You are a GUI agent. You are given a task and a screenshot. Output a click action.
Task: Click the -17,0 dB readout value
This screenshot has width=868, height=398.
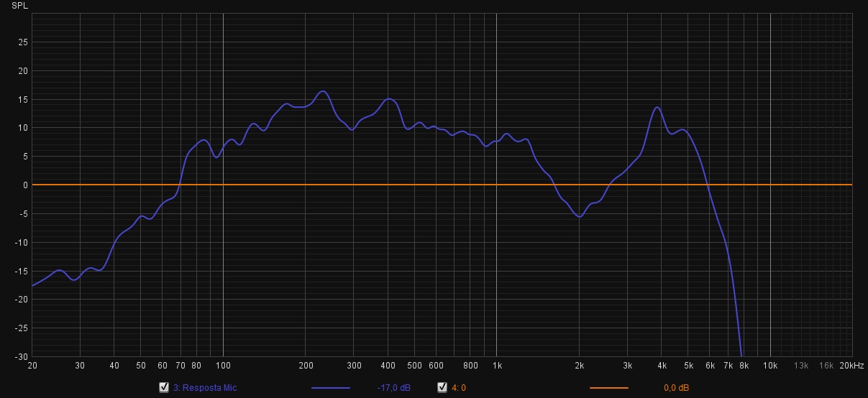point(393,388)
